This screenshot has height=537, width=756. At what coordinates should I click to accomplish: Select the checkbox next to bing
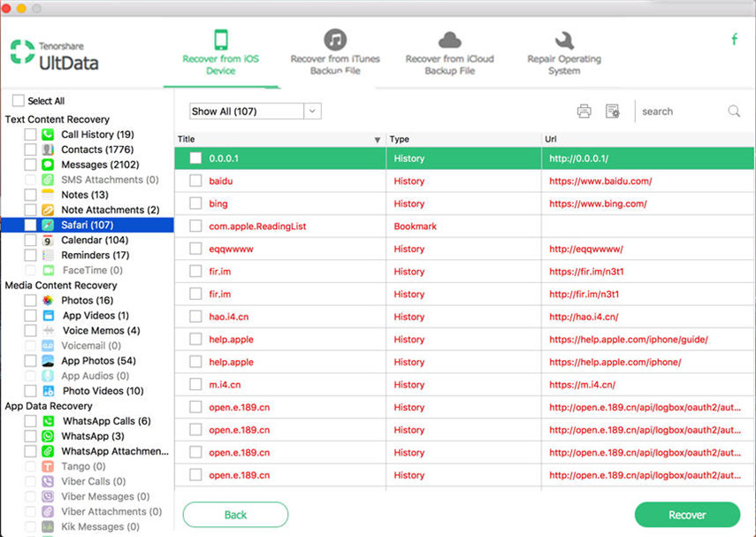(x=195, y=203)
